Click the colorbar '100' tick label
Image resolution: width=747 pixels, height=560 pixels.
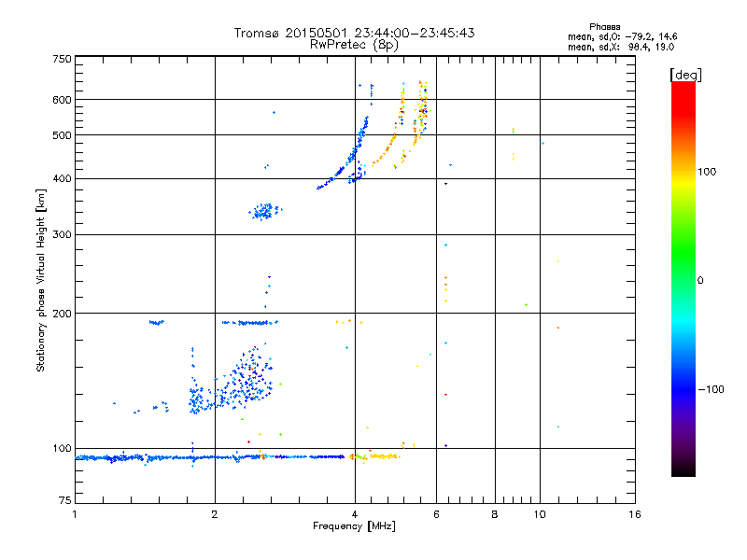tap(707, 172)
